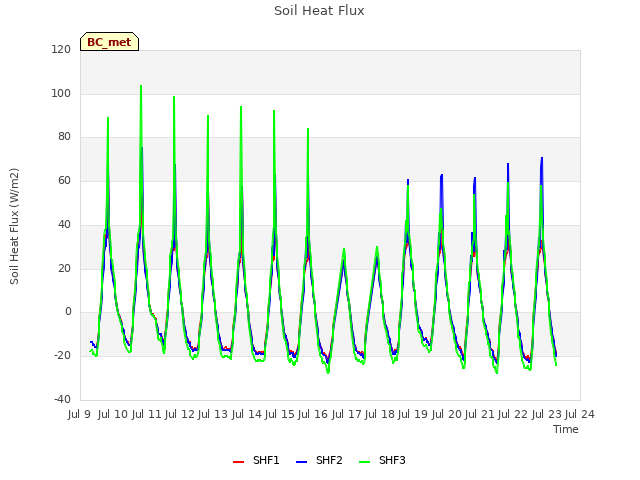The height and width of the screenshot is (480, 640).
Task: Toggle the SHF3 legend entry
Action: [382, 460]
